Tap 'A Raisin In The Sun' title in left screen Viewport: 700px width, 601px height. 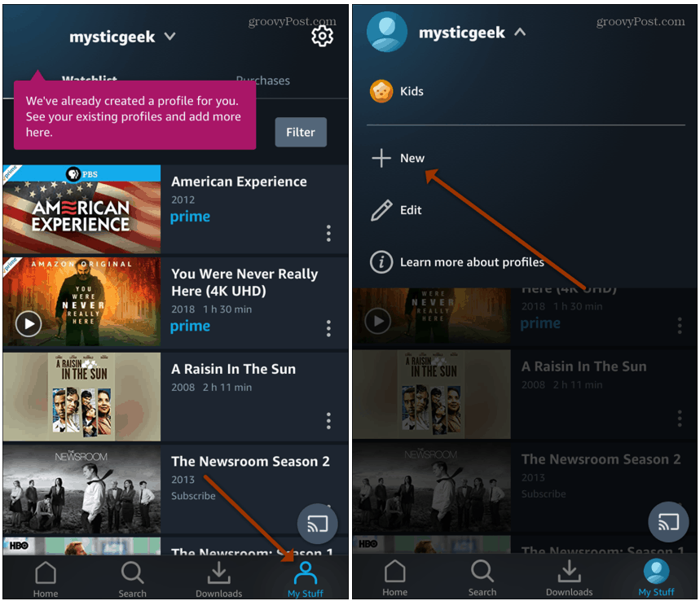[234, 370]
